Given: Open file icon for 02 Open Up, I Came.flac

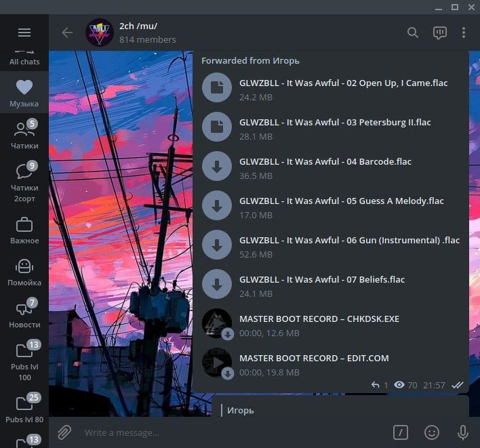Looking at the screenshot, I should 217,87.
